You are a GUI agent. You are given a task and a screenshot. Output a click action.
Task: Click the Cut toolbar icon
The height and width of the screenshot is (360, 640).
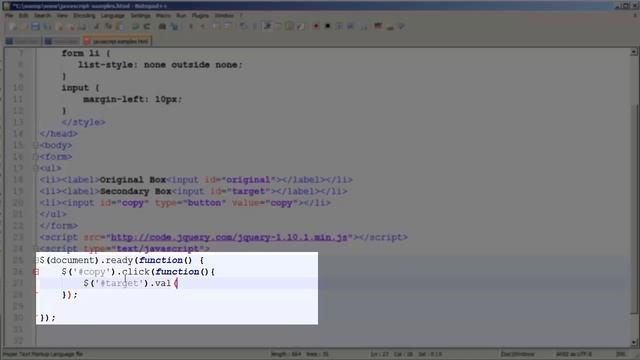click(97, 27)
